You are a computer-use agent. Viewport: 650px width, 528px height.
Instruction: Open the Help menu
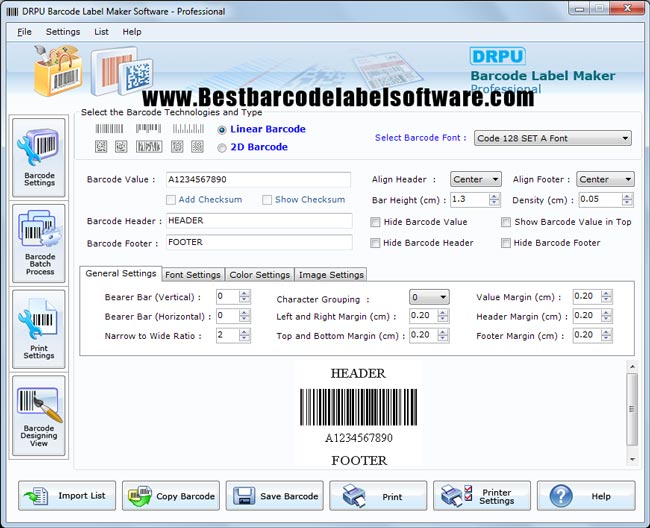pos(132,32)
